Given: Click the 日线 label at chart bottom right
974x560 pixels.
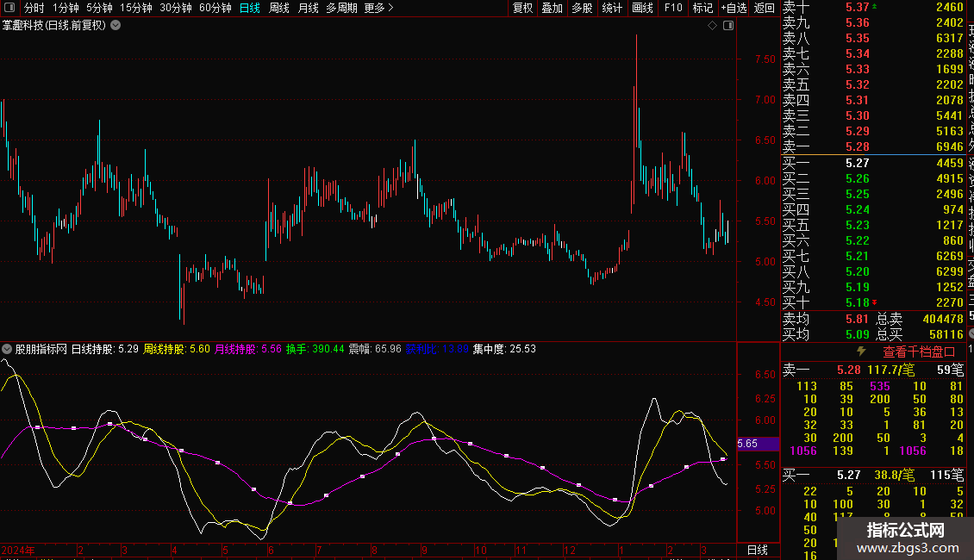Looking at the screenshot, I should click(757, 550).
